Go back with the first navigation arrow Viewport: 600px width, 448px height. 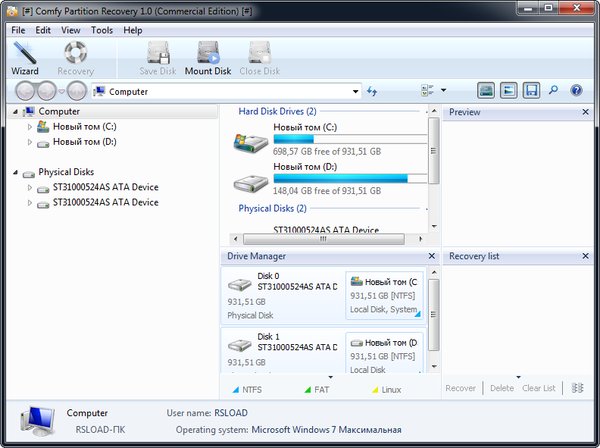pos(25,91)
